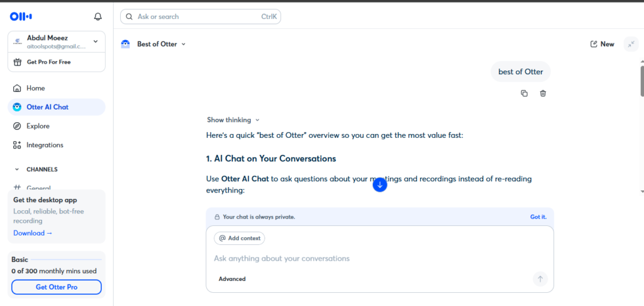Open the notifications bell icon
This screenshot has height=306, width=644.
click(x=97, y=17)
